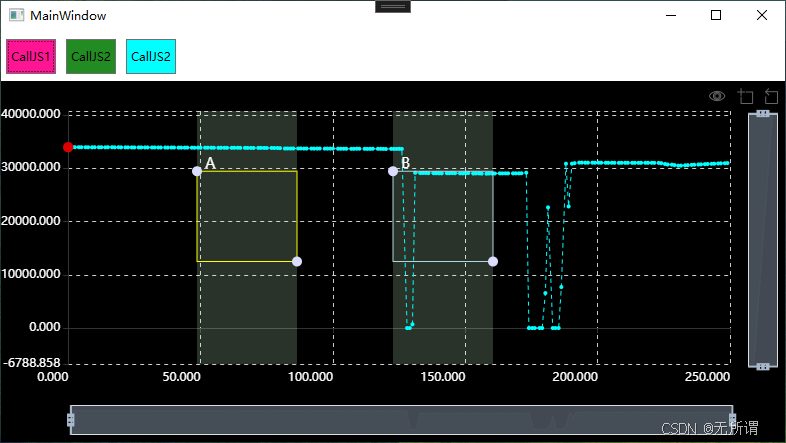786x443 pixels.
Task: Click top-left handle of region A
Action: (197, 171)
